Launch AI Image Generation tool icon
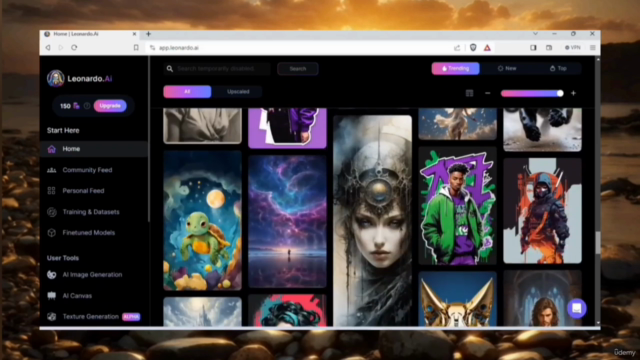The image size is (640, 360). click(x=51, y=275)
